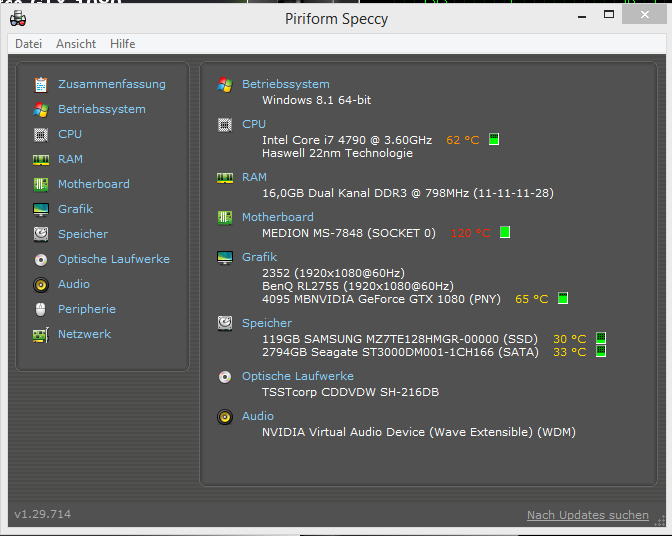Click the Nach Updates suchen link

(588, 515)
